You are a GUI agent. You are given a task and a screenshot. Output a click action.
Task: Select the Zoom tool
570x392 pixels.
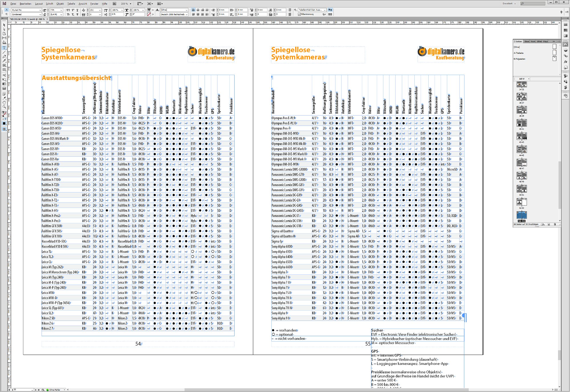[4, 107]
